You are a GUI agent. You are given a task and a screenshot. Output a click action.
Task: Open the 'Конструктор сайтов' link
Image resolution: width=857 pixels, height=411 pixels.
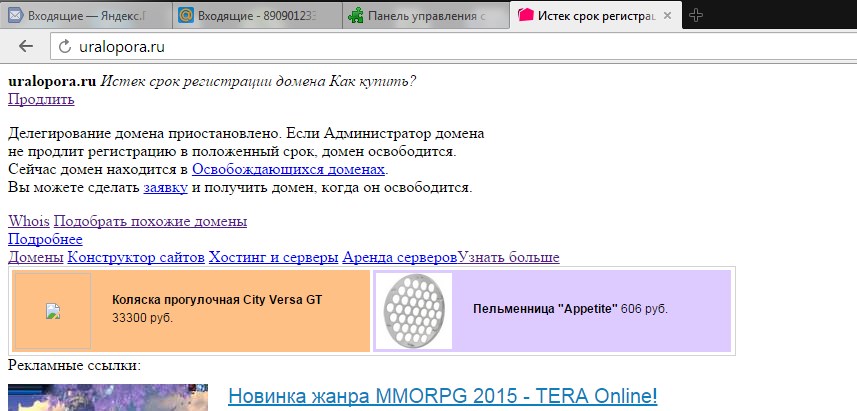coord(136,257)
